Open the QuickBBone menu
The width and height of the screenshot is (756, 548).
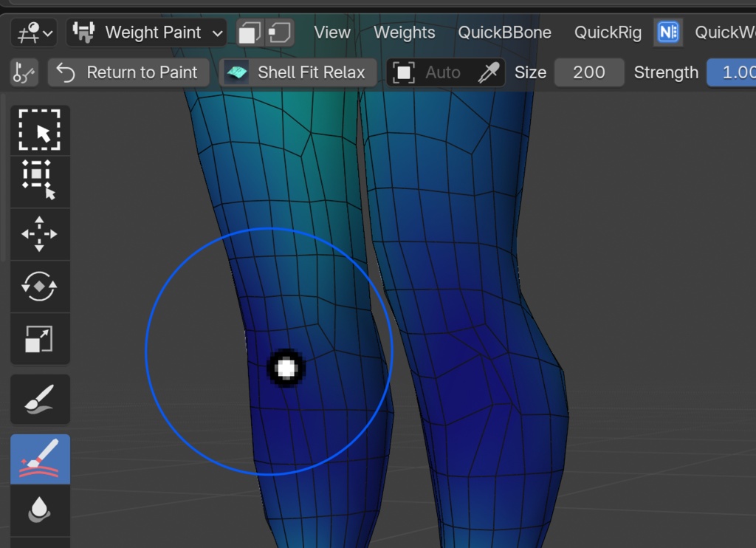(504, 32)
